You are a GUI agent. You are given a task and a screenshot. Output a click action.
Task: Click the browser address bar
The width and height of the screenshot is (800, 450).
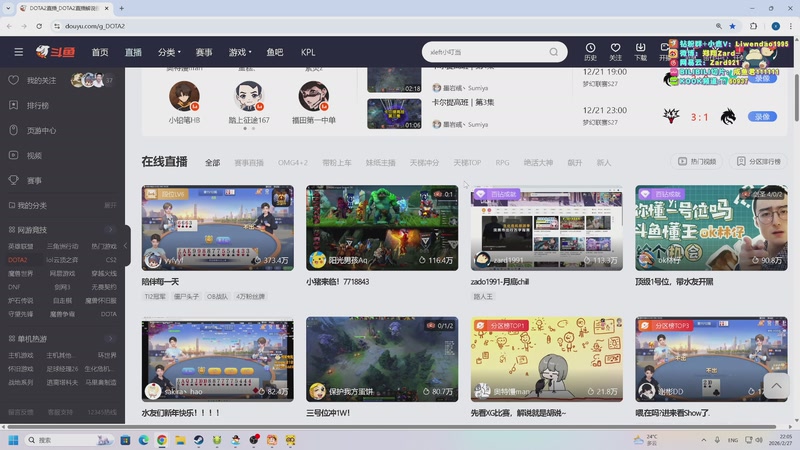pos(383,26)
